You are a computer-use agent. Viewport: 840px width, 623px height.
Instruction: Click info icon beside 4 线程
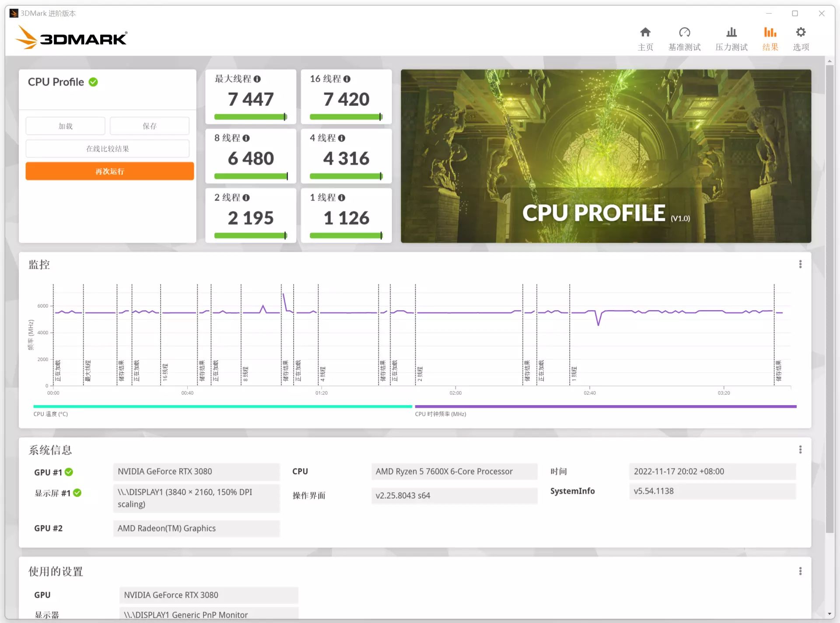[x=342, y=138]
